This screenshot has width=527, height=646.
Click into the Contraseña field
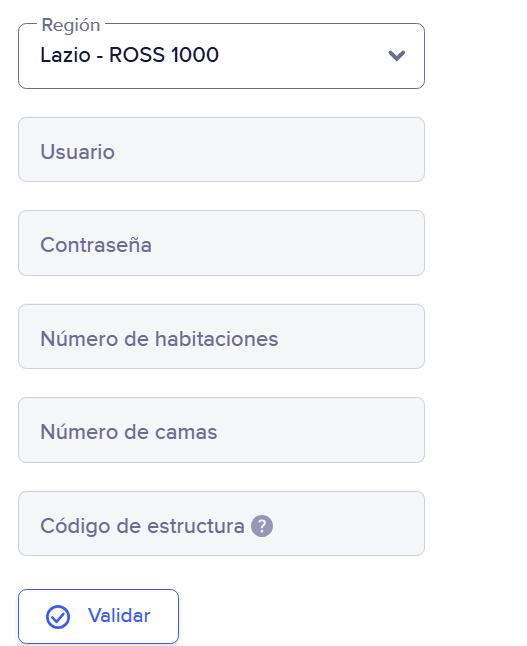tap(221, 243)
